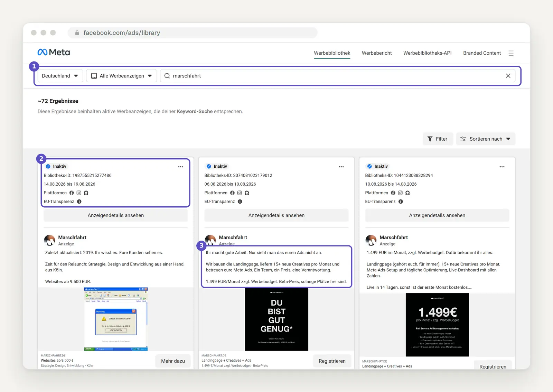
Task: Open the Filter button
Action: tap(438, 139)
